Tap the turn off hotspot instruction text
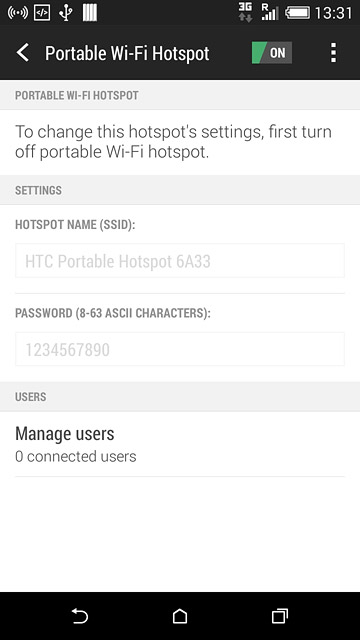This screenshot has width=360, height=640. [x=173, y=142]
